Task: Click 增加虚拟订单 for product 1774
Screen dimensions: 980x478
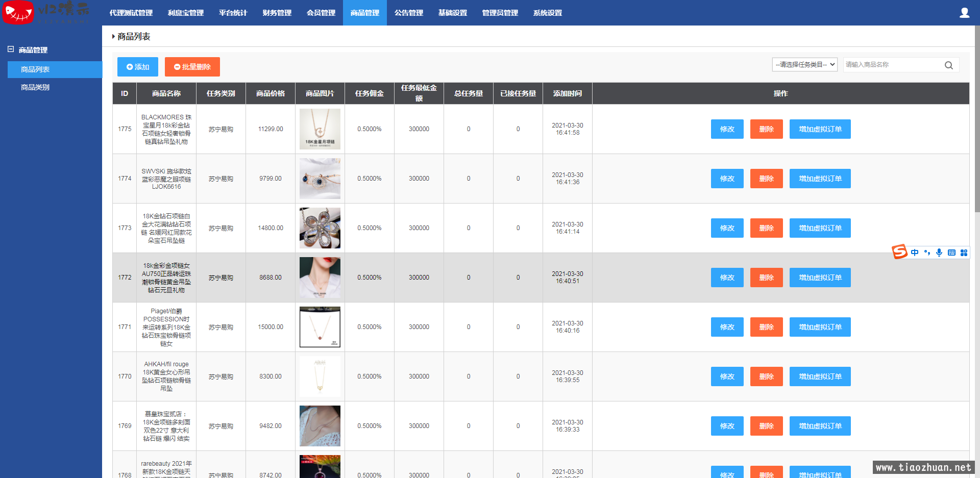Action: (820, 179)
